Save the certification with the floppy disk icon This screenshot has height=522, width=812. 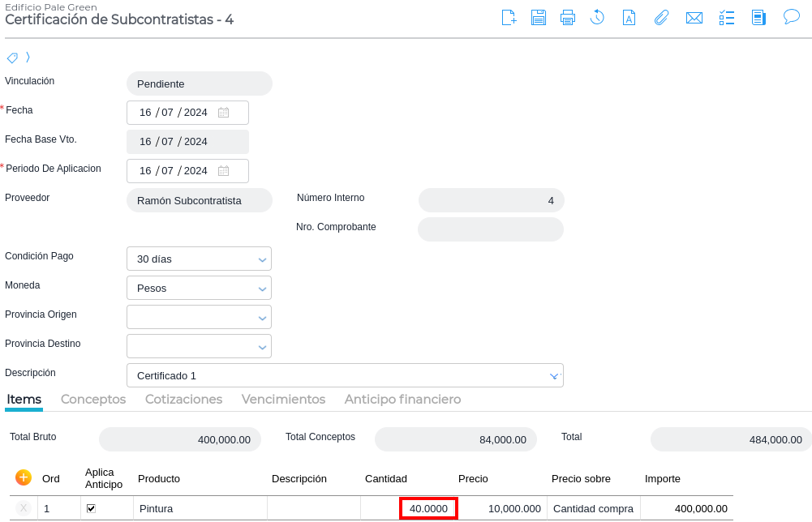pos(538,18)
